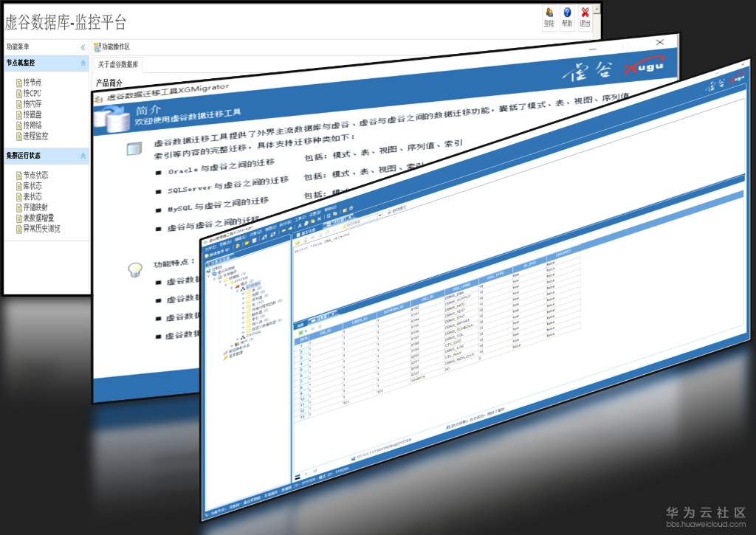Collapse the 节点机监控 section
The width and height of the screenshot is (756, 535).
click(83, 63)
